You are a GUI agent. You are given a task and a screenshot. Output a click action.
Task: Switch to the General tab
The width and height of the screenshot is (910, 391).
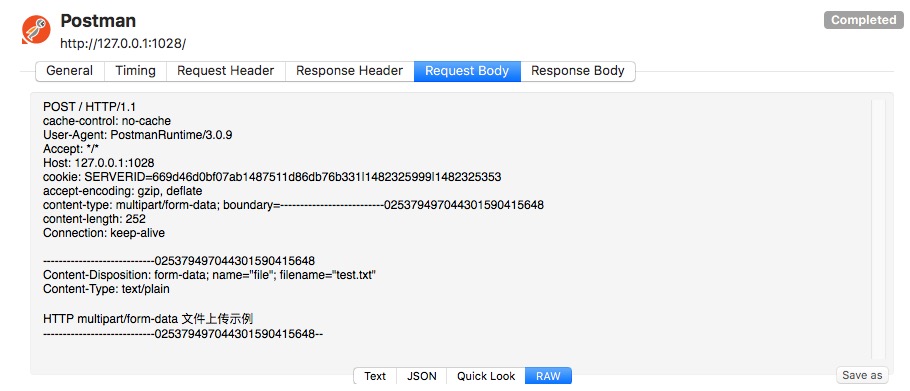click(70, 71)
